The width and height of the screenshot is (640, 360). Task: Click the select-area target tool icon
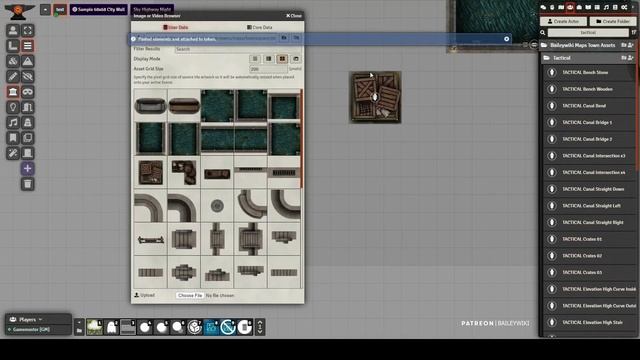coord(27,31)
